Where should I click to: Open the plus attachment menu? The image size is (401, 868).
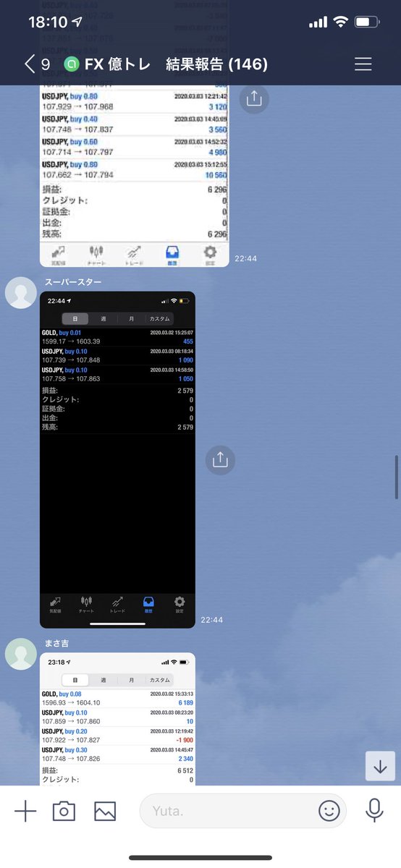25,812
